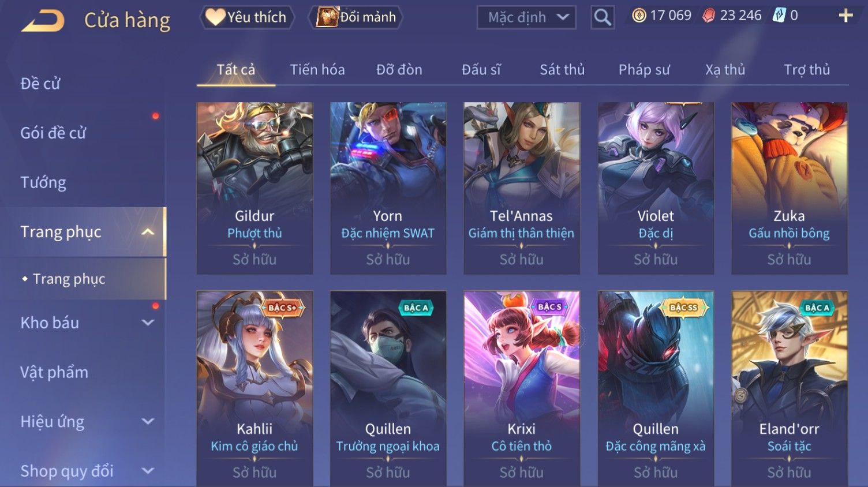Viewport: 868px width, 487px height.
Task: Switch to the Sát thủ tab
Action: click(x=562, y=70)
